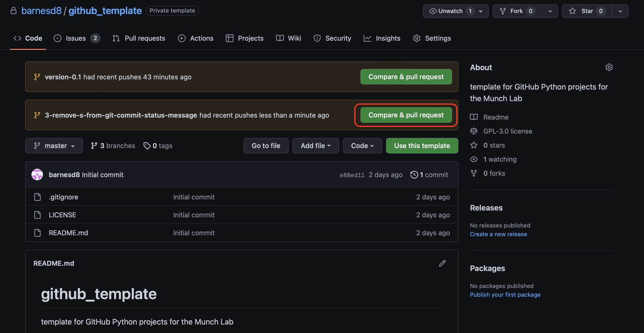Toggle Star on this repository
Viewport: 644px width, 333px height.
(587, 11)
